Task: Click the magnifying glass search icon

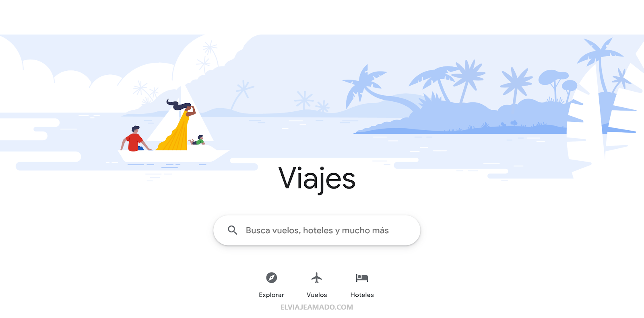Action: point(233,230)
